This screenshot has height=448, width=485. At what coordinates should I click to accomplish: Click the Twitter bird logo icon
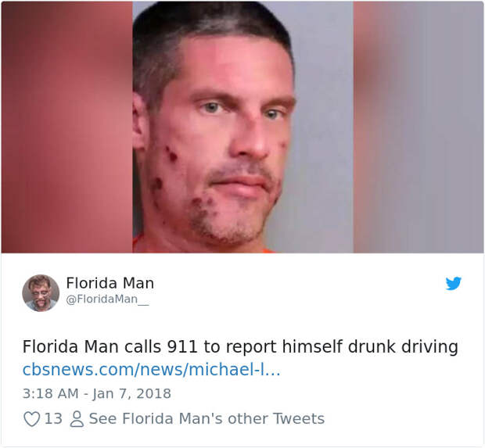pos(454,283)
